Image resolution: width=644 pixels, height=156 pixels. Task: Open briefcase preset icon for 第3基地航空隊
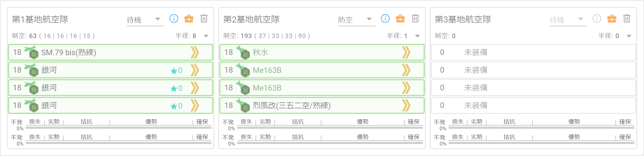612,18
